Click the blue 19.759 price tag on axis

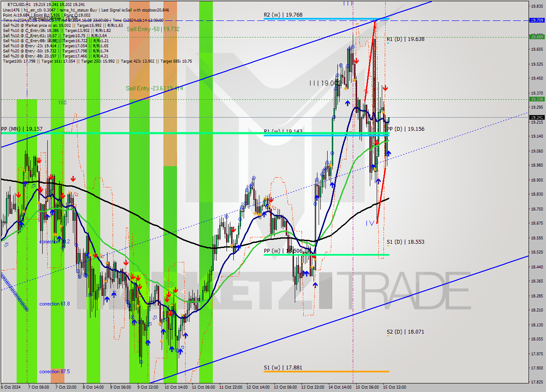point(536,20)
